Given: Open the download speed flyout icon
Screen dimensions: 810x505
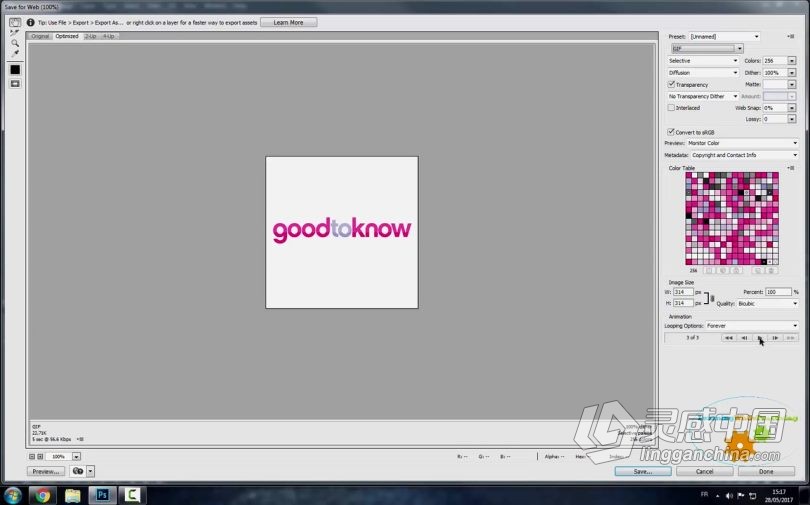Looking at the screenshot, I should 80,439.
